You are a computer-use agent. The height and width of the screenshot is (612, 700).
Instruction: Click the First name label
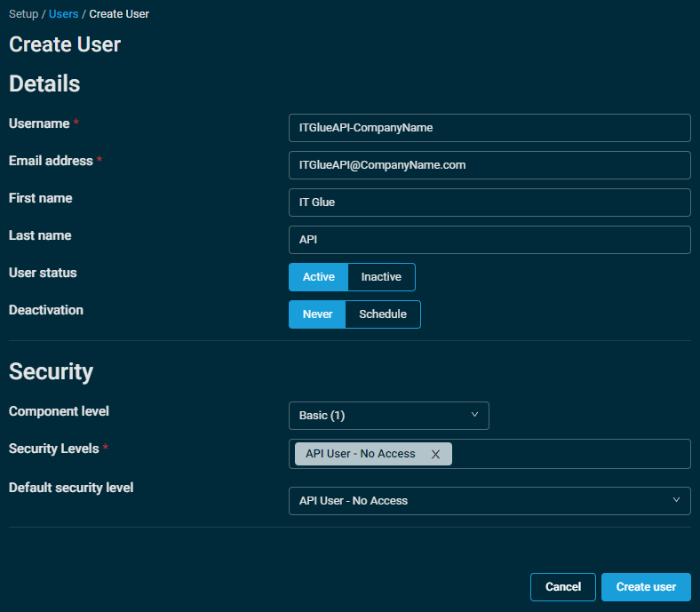click(41, 198)
